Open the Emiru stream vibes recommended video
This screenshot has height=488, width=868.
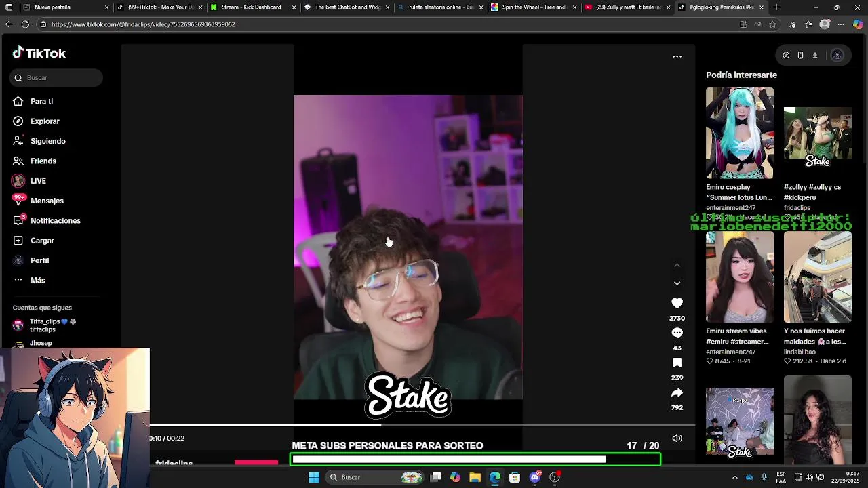[x=739, y=277]
